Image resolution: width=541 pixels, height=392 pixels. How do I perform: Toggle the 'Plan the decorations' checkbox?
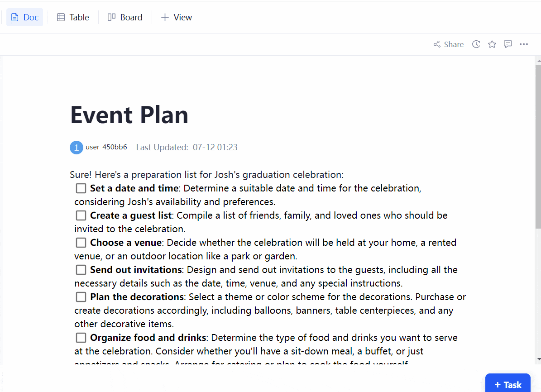(81, 297)
